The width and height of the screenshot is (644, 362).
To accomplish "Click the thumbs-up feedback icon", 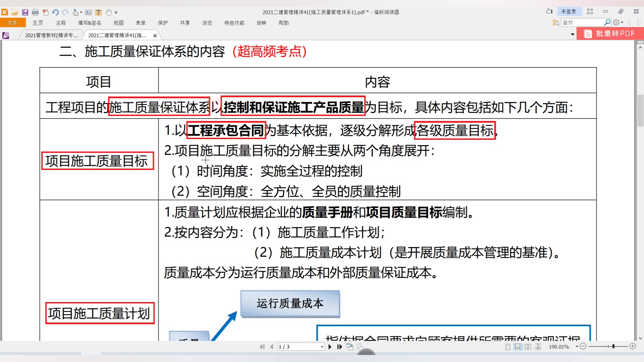I will (549, 11).
